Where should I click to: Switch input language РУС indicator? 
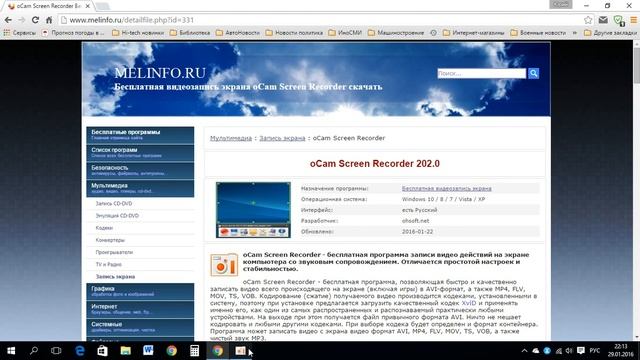pyautogui.click(x=595, y=351)
